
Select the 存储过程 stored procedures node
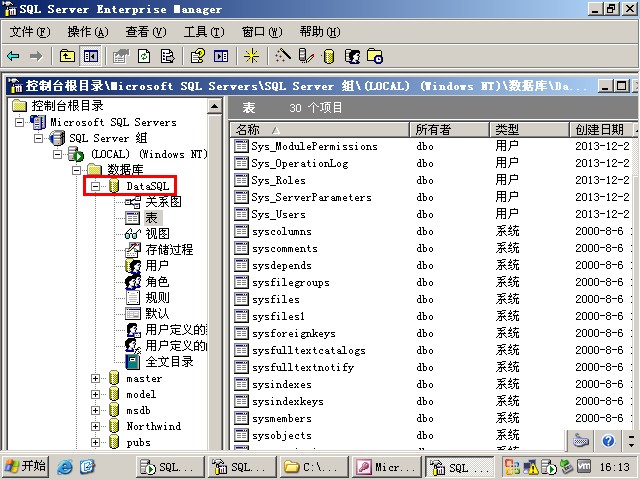coord(169,249)
